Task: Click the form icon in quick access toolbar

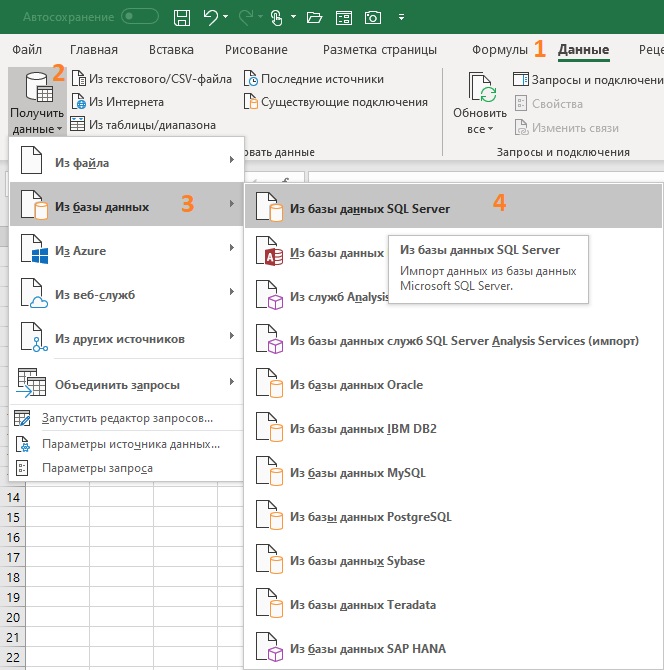Action: coord(344,18)
